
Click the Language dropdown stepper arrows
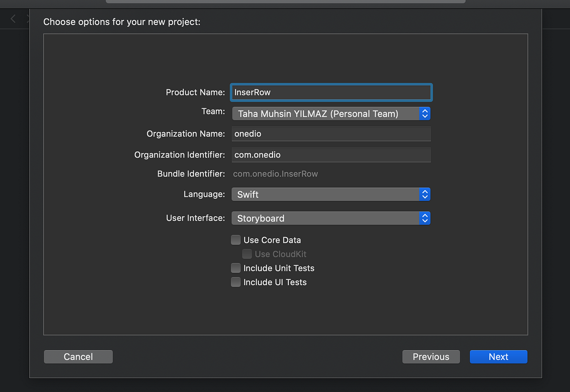point(425,194)
